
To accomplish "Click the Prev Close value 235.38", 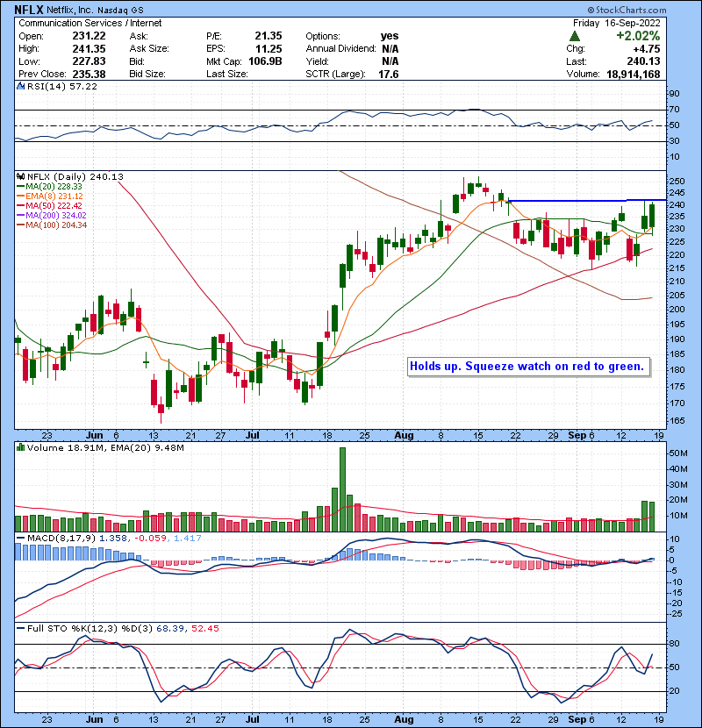I will (89, 75).
